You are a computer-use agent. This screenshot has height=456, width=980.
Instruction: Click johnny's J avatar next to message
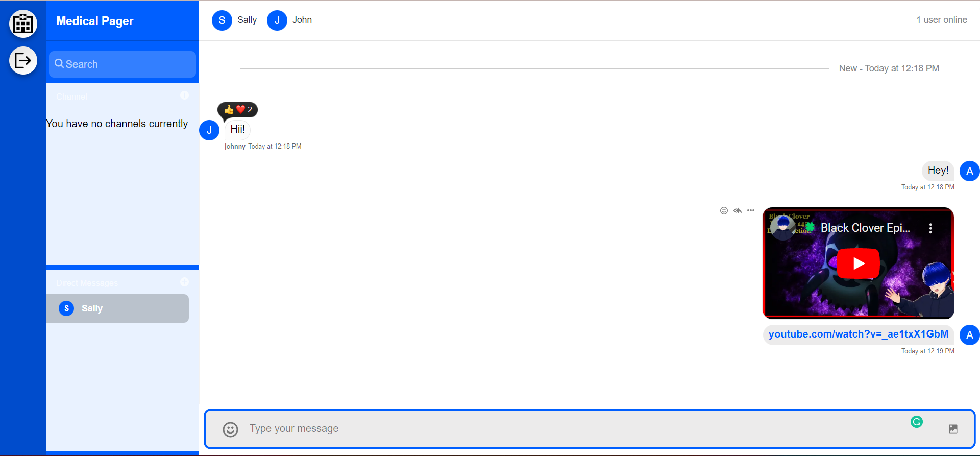(x=209, y=130)
